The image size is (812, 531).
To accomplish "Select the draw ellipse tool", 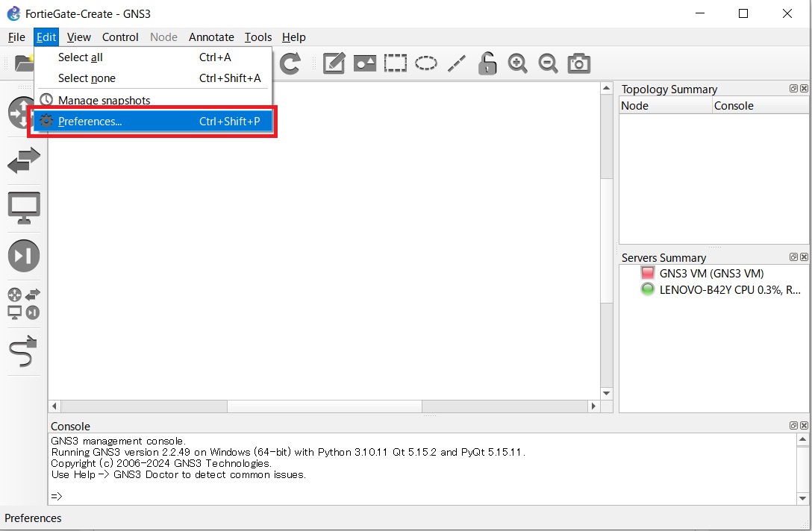I will click(425, 63).
